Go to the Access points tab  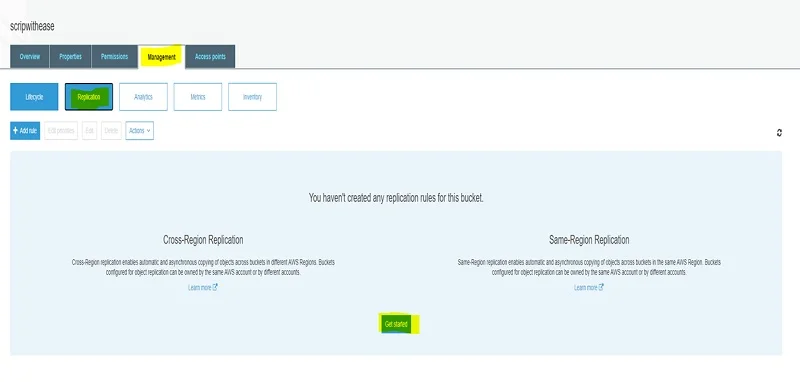(210, 57)
